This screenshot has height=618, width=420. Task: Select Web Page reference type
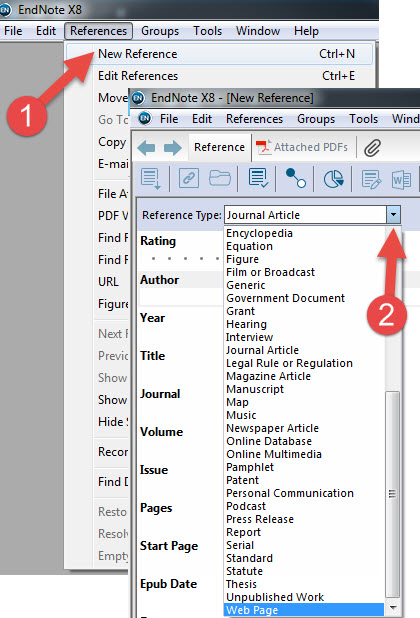(x=304, y=610)
